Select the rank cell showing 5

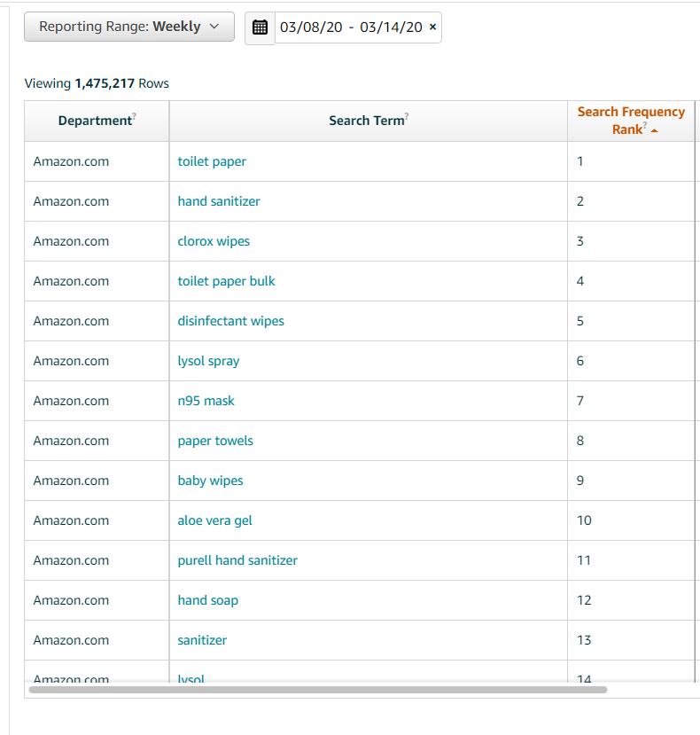click(631, 321)
